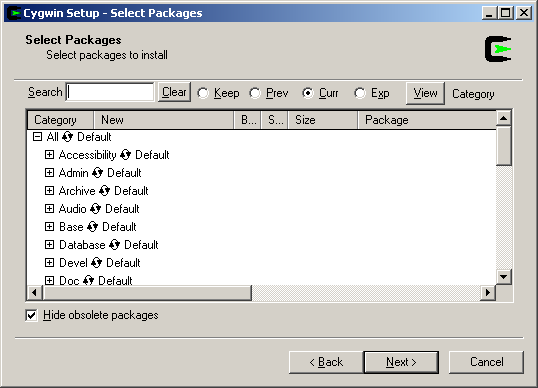The width and height of the screenshot is (538, 388).
Task: Select the Exp radio button
Action: click(360, 93)
